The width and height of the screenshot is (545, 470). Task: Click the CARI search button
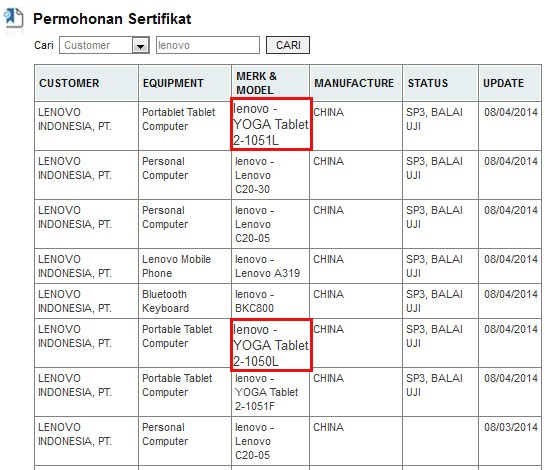pos(288,45)
